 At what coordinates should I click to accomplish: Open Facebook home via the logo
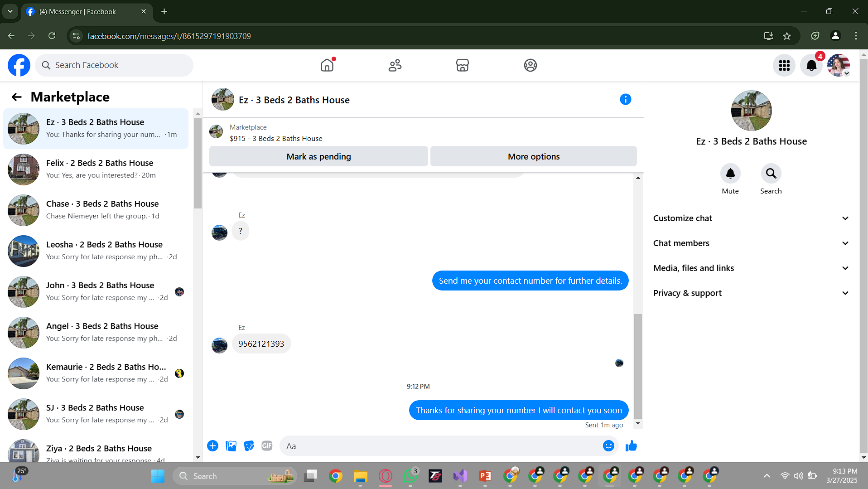[19, 65]
